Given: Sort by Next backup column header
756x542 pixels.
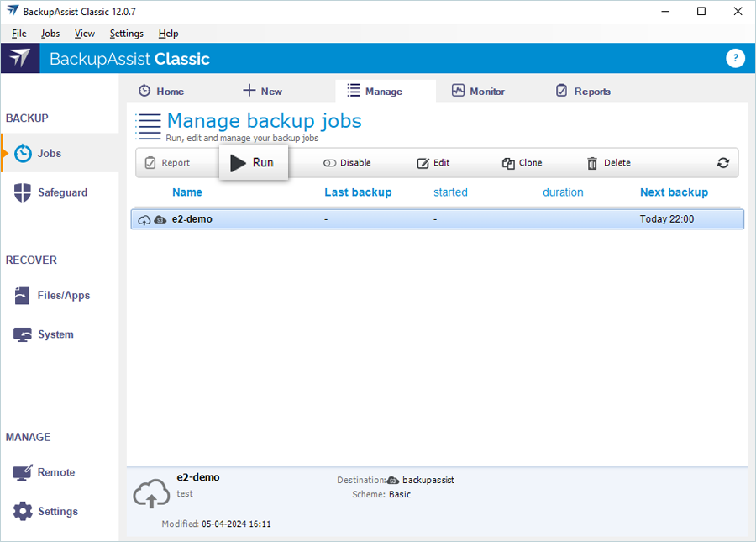Looking at the screenshot, I should [x=674, y=192].
